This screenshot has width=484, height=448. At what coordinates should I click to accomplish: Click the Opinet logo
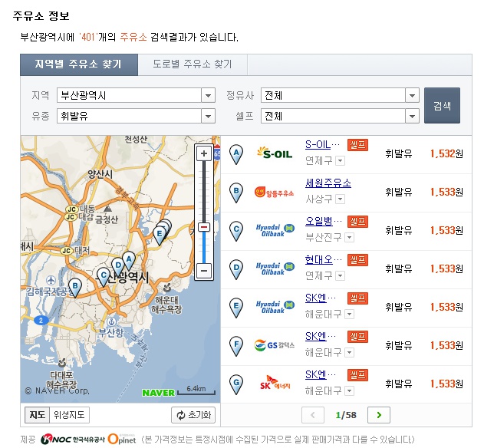pyautogui.click(x=122, y=439)
